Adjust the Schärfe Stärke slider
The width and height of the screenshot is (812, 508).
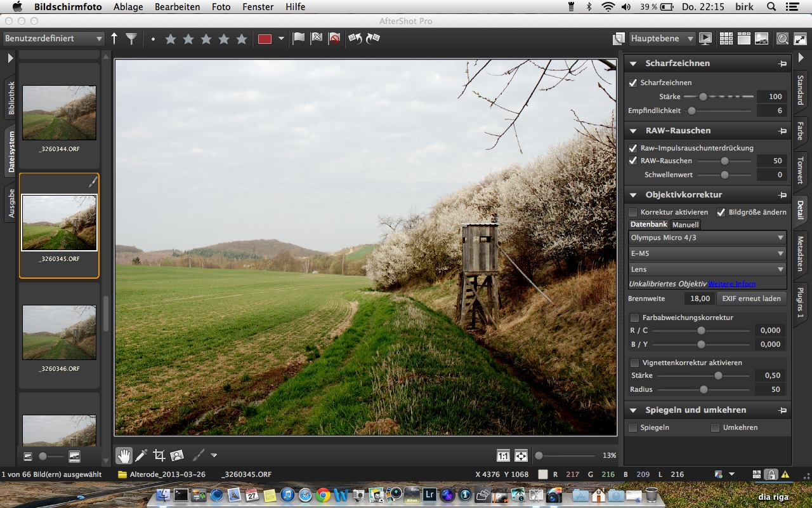click(718, 97)
